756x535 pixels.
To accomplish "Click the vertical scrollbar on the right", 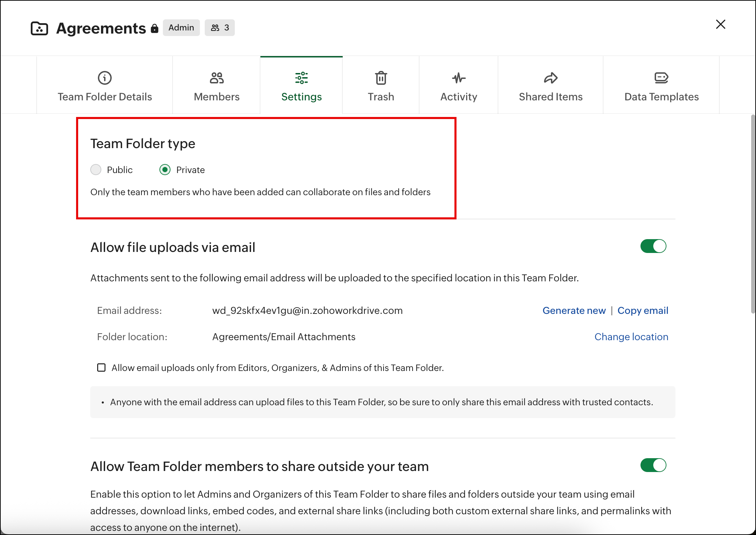I will 753,215.
